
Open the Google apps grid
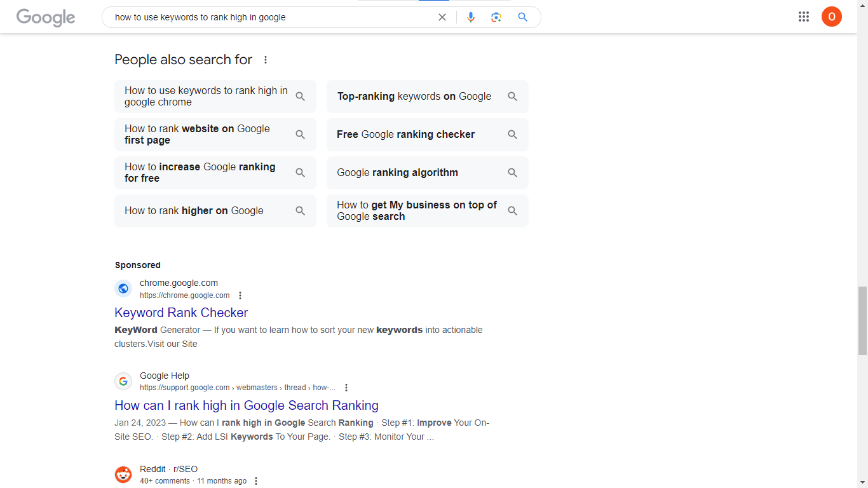pyautogui.click(x=804, y=17)
